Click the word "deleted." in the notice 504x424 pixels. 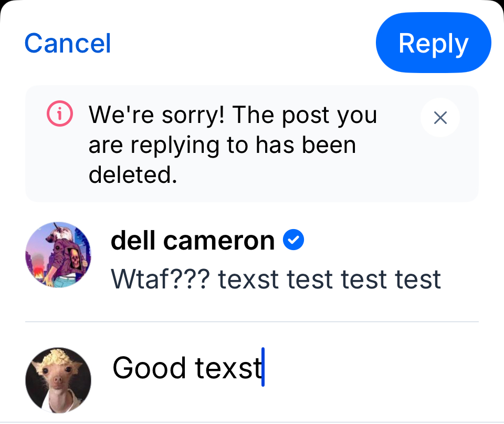pos(132,174)
